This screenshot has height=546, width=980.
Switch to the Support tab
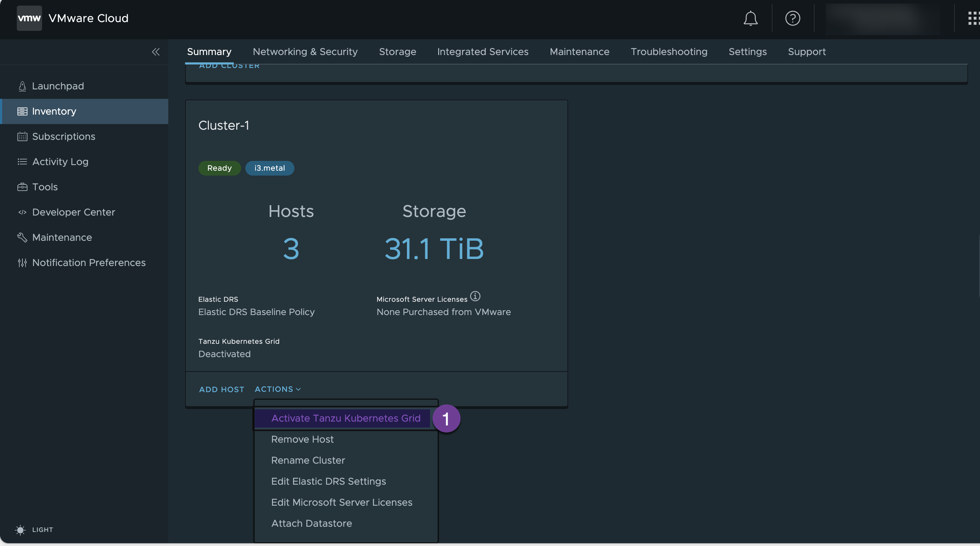click(807, 52)
